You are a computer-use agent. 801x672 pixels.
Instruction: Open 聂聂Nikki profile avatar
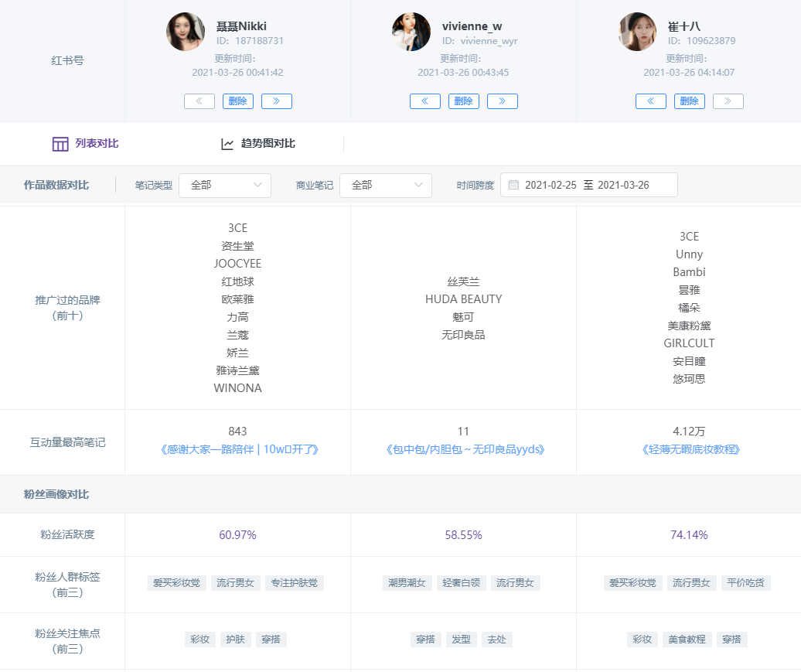tap(186, 32)
